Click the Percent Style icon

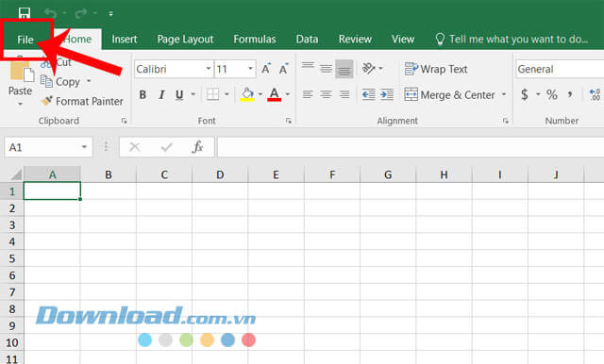pyautogui.click(x=551, y=94)
